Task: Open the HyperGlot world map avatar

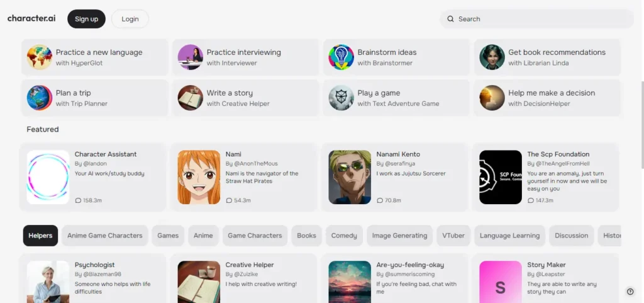Action: tap(40, 57)
